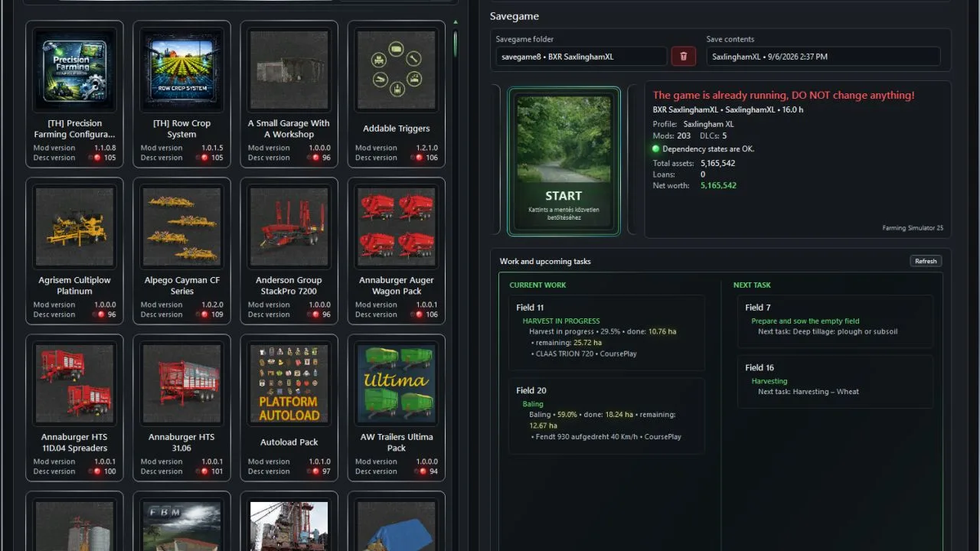Click the DLCs count 5

tap(724, 136)
